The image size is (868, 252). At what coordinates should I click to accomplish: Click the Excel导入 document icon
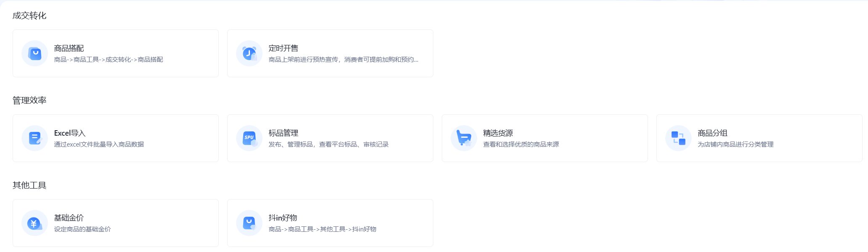(35, 138)
